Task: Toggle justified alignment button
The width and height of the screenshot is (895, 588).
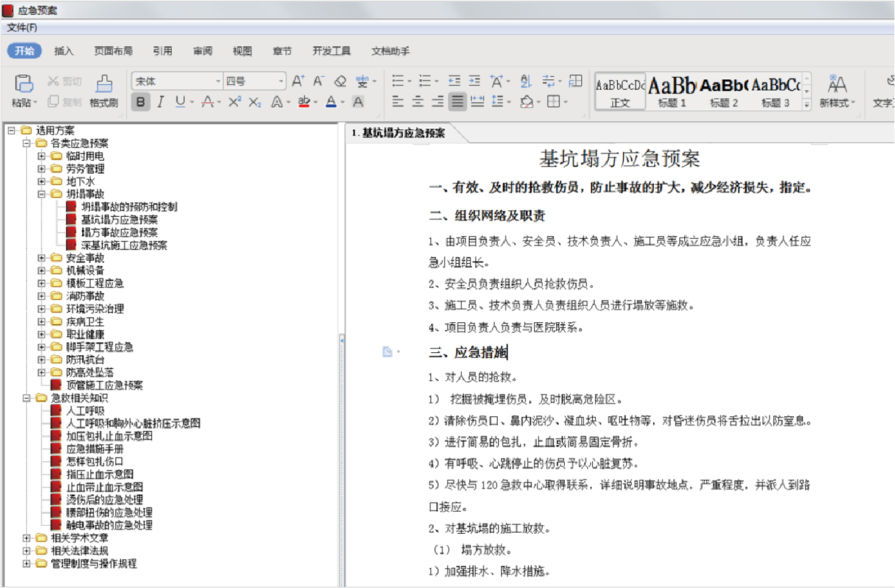Action: point(458,102)
